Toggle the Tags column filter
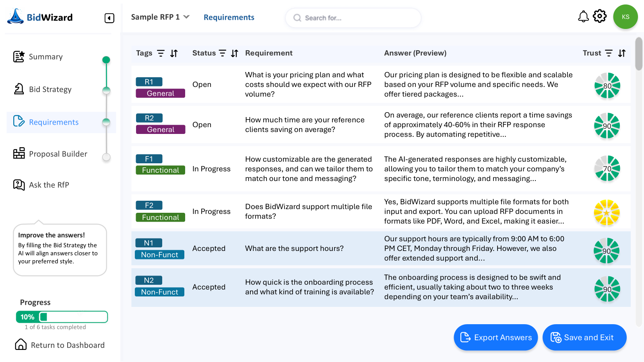The height and width of the screenshot is (362, 644). pos(161,53)
